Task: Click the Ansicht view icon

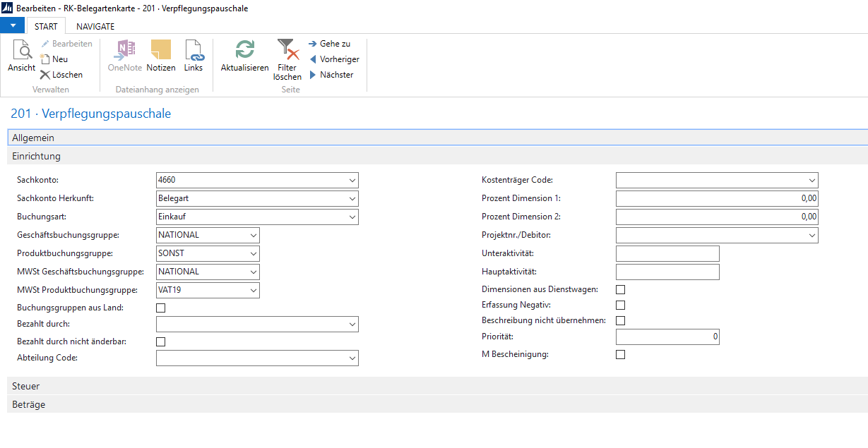Action: pos(21,52)
